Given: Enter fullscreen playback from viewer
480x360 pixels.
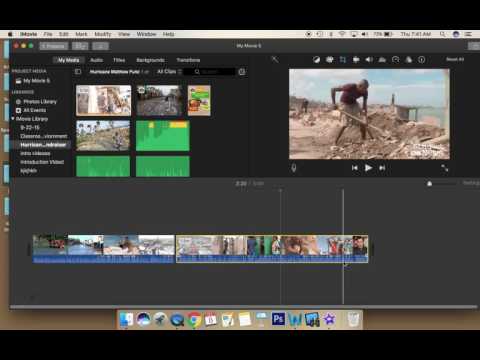Looking at the screenshot, I should click(445, 168).
